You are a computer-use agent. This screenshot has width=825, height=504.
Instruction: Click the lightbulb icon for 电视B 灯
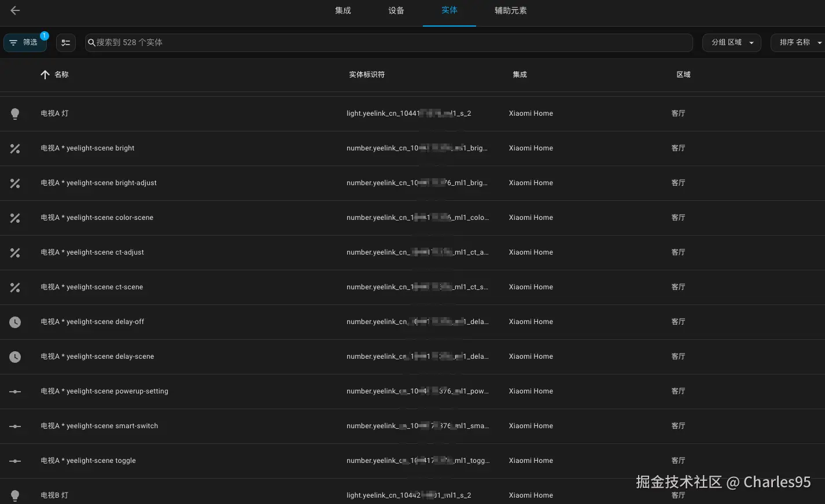(15, 495)
